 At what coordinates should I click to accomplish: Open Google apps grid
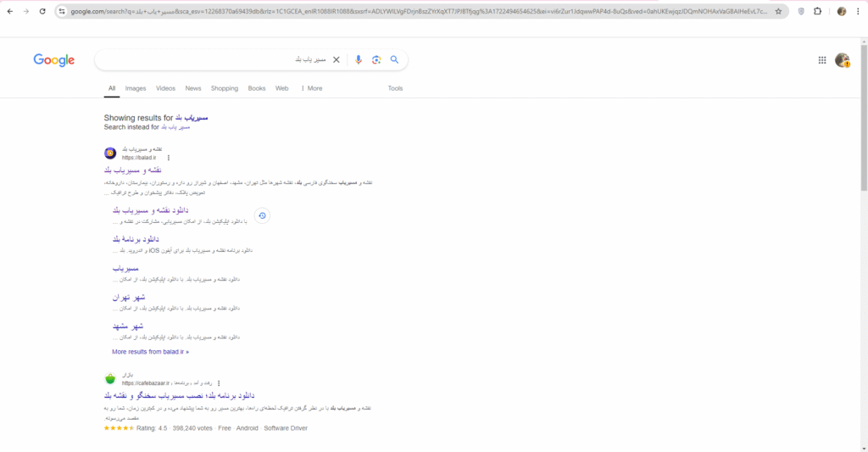[x=822, y=60]
